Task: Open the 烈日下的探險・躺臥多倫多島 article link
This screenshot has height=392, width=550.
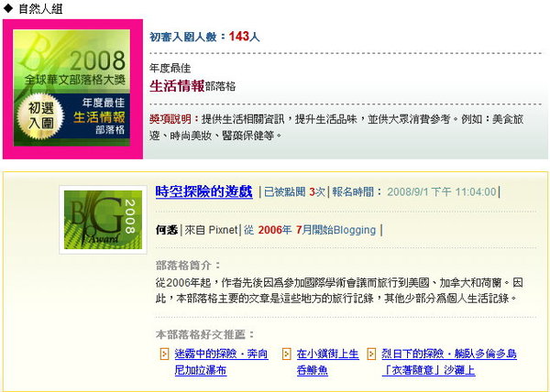Action: coord(449,362)
